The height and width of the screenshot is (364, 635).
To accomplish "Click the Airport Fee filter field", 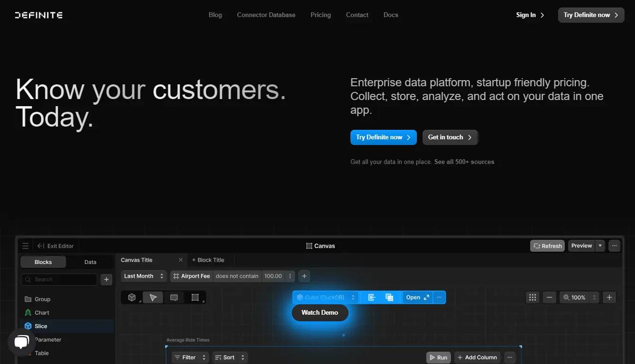I will tap(192, 276).
